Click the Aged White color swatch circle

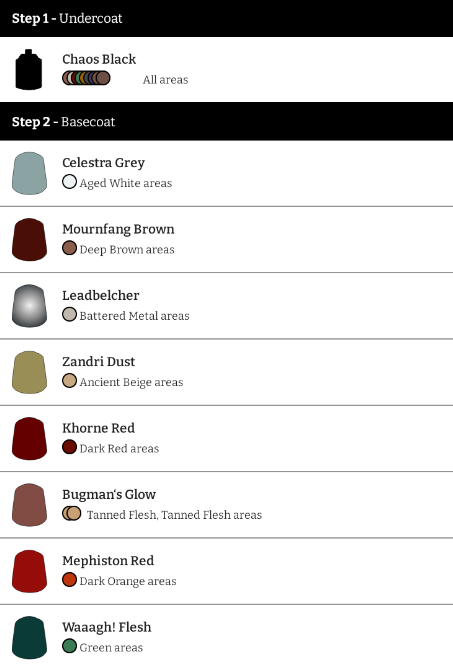[69, 182]
